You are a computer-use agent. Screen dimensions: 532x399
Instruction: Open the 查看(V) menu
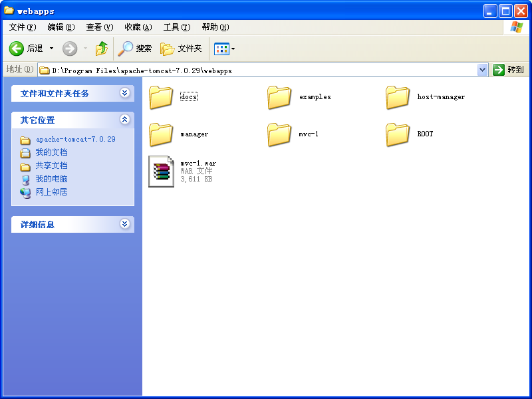[99, 27]
